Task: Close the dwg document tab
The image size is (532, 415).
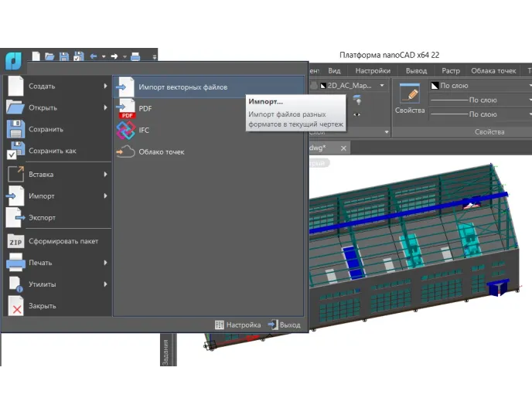Action: [343, 147]
